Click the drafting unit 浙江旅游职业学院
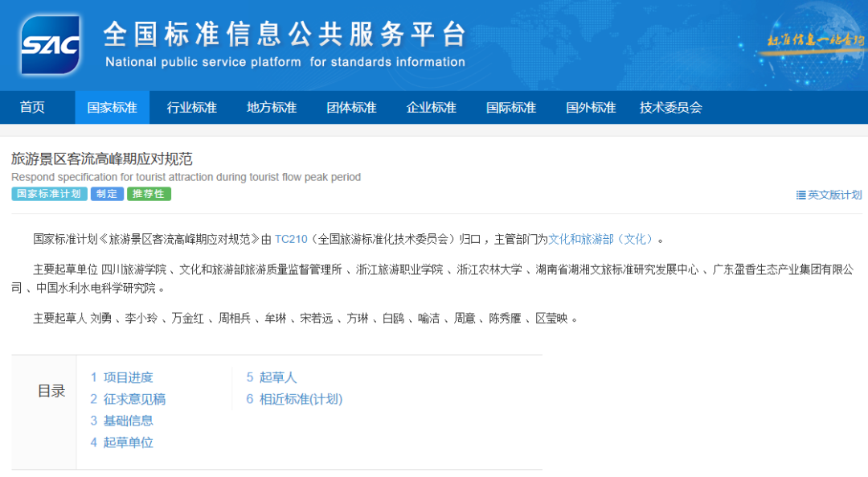 399,269
